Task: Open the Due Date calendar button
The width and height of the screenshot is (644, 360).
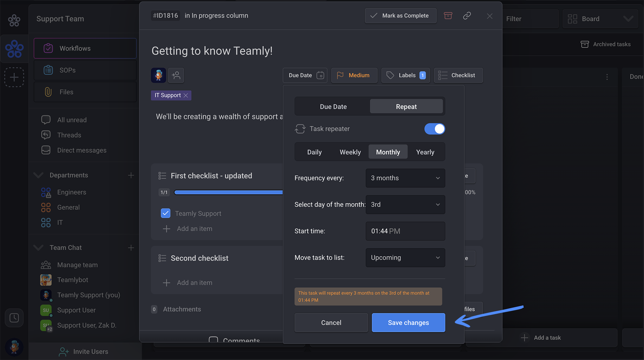Action: 305,75
